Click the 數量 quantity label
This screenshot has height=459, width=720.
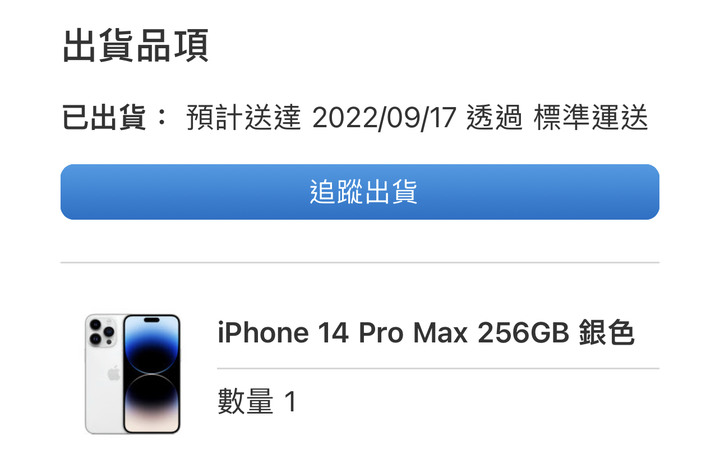(246, 401)
